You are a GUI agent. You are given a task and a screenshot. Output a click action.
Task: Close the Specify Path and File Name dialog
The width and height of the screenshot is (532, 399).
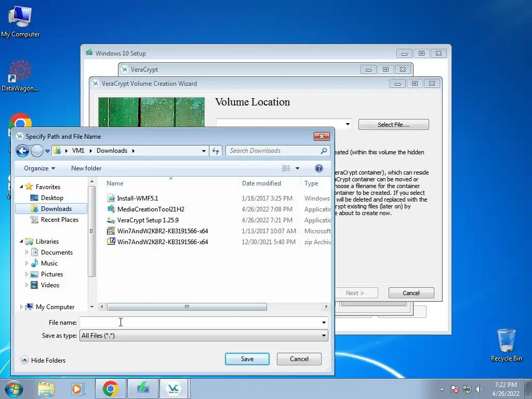[x=322, y=137]
